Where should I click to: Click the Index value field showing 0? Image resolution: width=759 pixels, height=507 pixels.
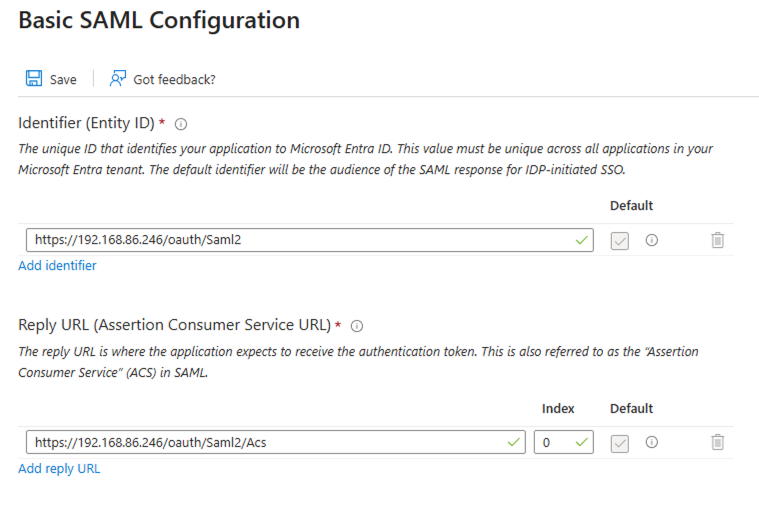point(553,442)
